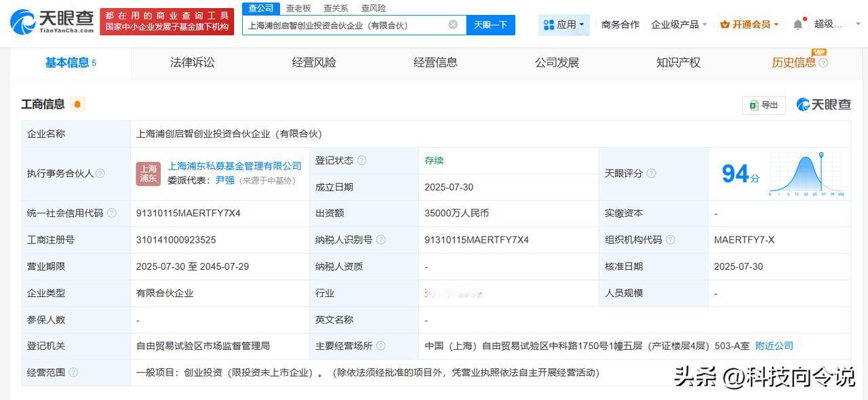The height and width of the screenshot is (400, 868).
Task: Click the orange alert bell beside 工商信息
Action: tap(77, 104)
